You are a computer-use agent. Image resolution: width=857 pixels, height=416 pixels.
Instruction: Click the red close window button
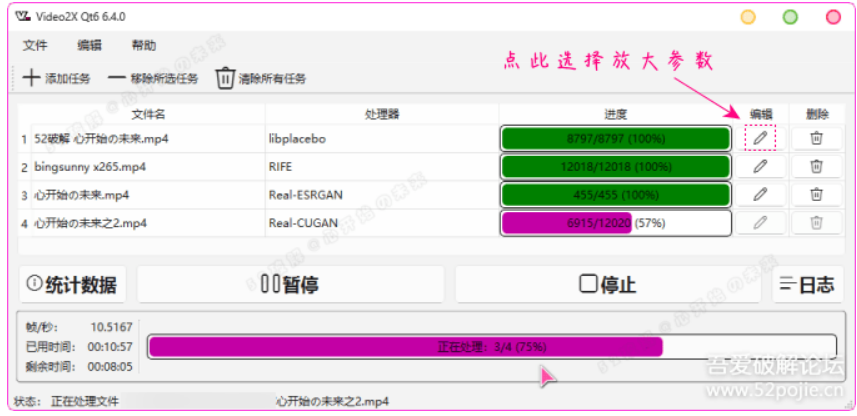coord(833,17)
